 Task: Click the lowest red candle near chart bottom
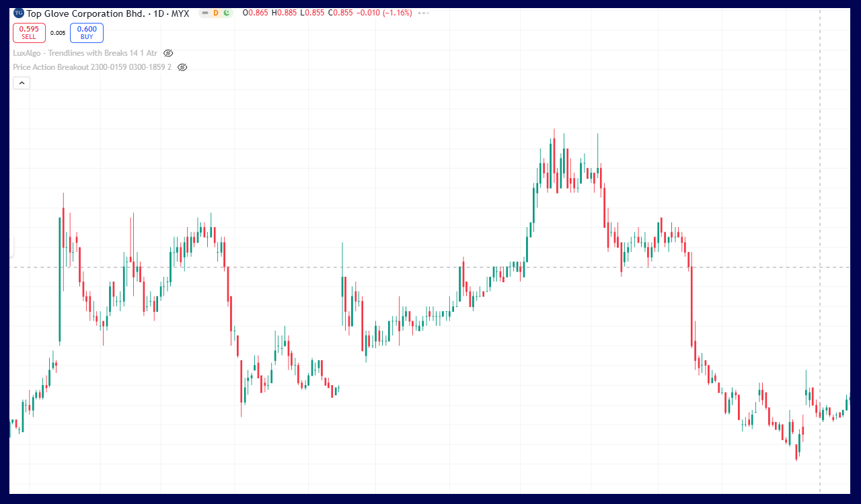point(796,450)
